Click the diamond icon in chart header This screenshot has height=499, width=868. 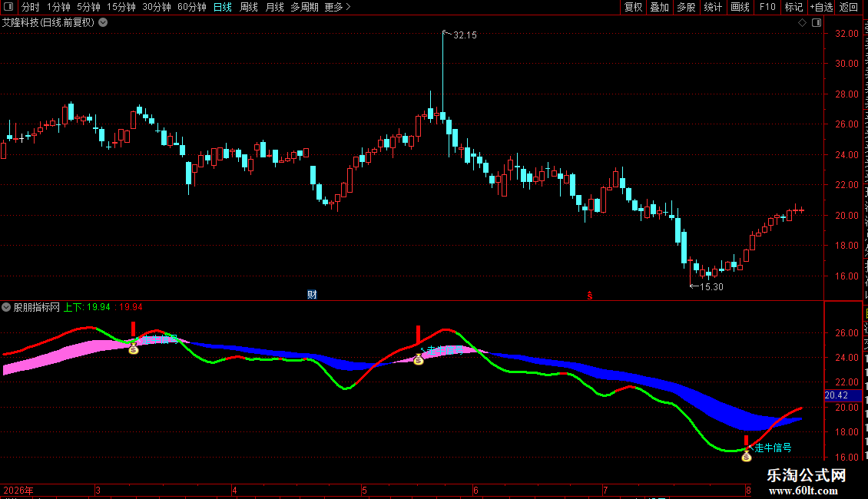(802, 23)
